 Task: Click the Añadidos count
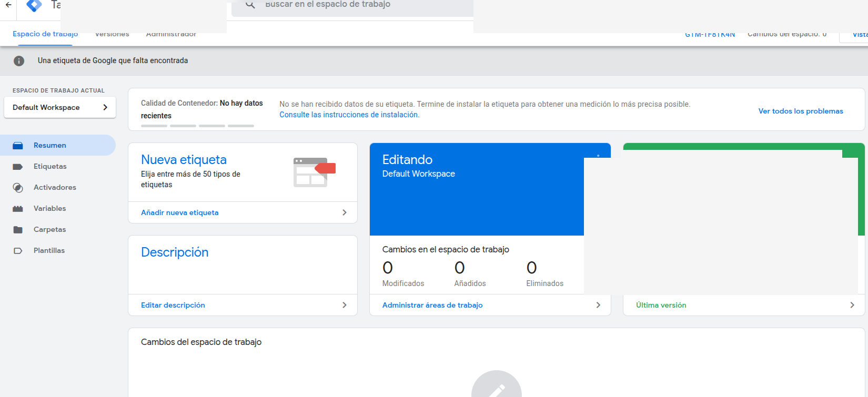[x=460, y=268]
